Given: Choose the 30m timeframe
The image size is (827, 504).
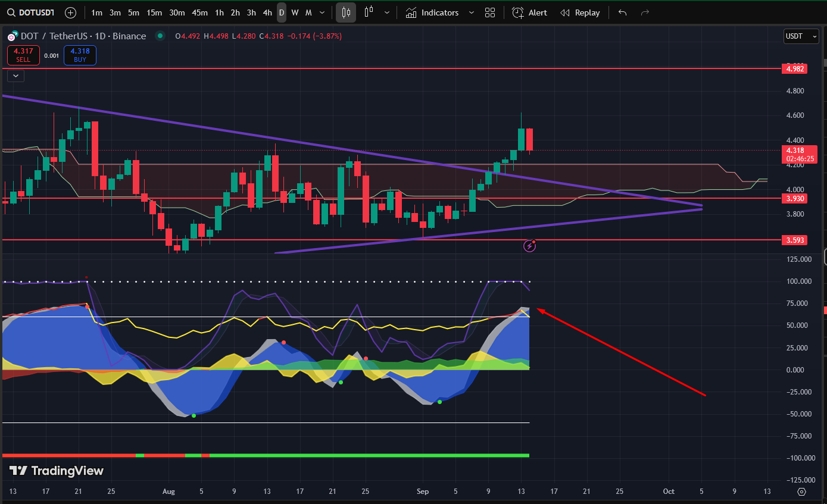Looking at the screenshot, I should 177,12.
